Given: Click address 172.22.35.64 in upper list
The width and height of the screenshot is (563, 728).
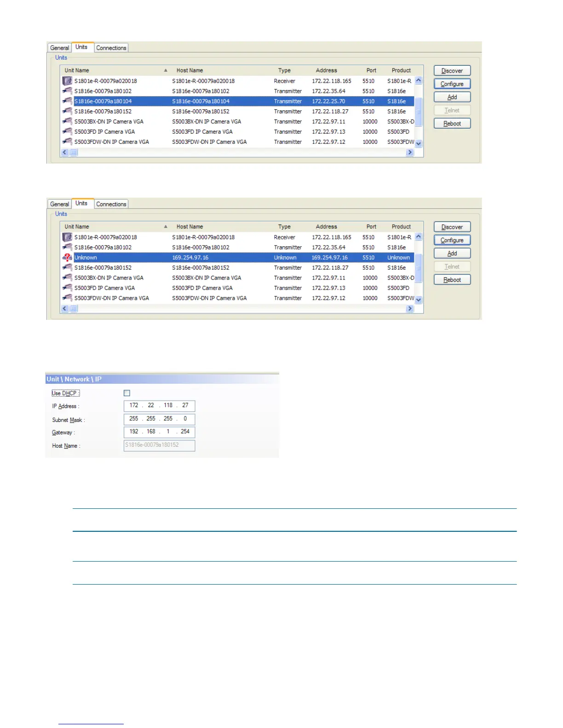Looking at the screenshot, I should [328, 91].
